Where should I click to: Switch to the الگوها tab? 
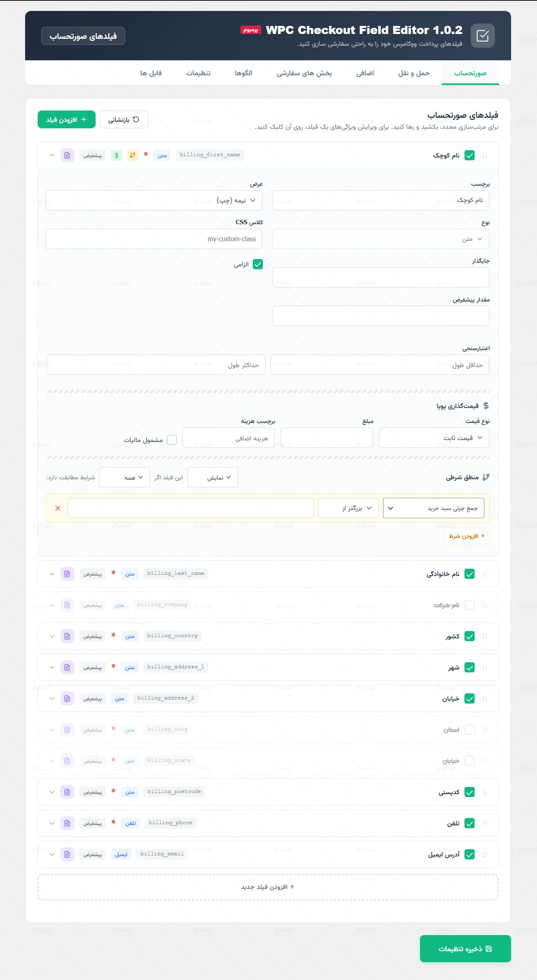click(243, 73)
